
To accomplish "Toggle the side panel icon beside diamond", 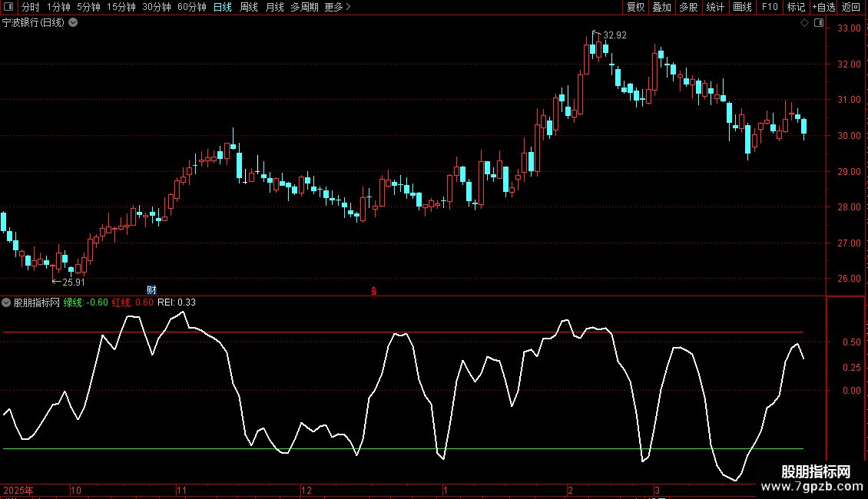I will [819, 23].
